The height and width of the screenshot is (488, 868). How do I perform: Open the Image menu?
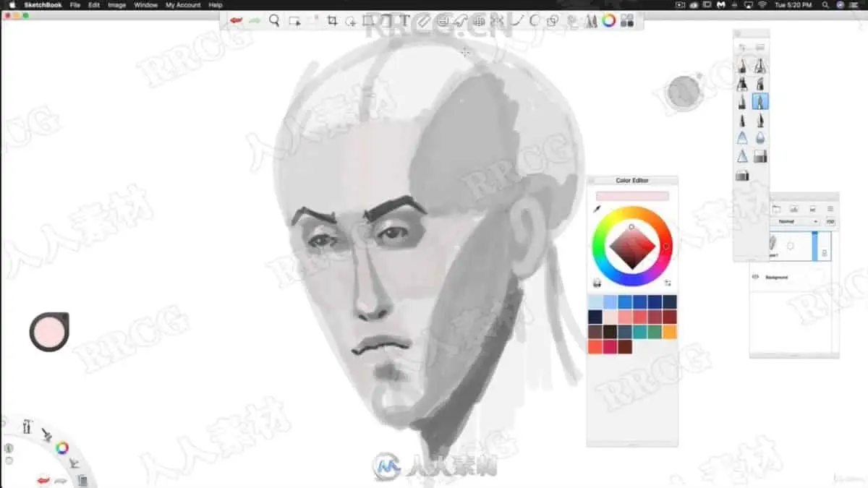pos(116,5)
